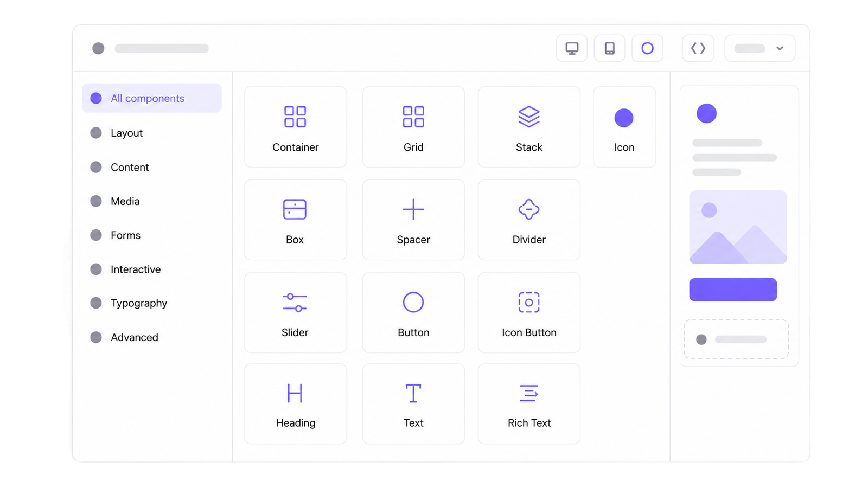Toggle the circle preview mode button
Screen dimensions: 868x488
click(647, 48)
